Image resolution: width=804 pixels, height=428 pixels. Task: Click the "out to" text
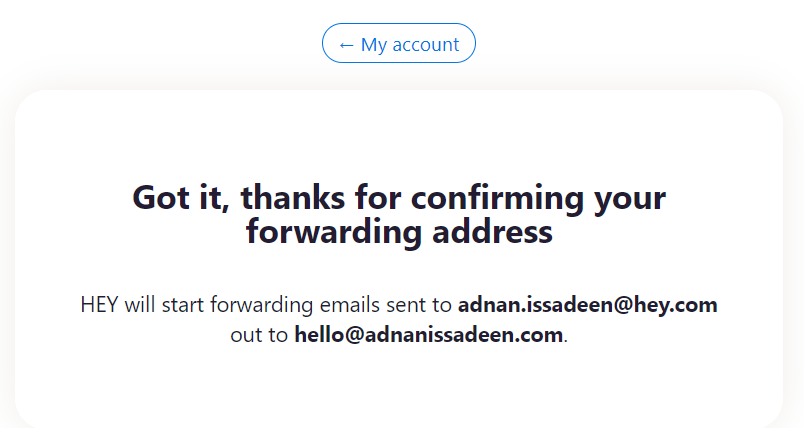[x=259, y=335]
